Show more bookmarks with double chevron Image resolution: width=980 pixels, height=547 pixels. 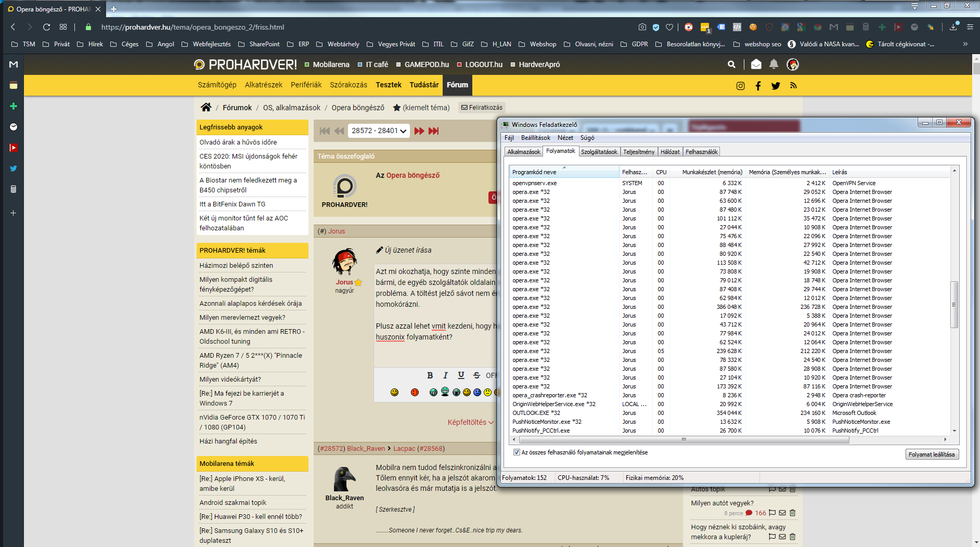point(965,44)
